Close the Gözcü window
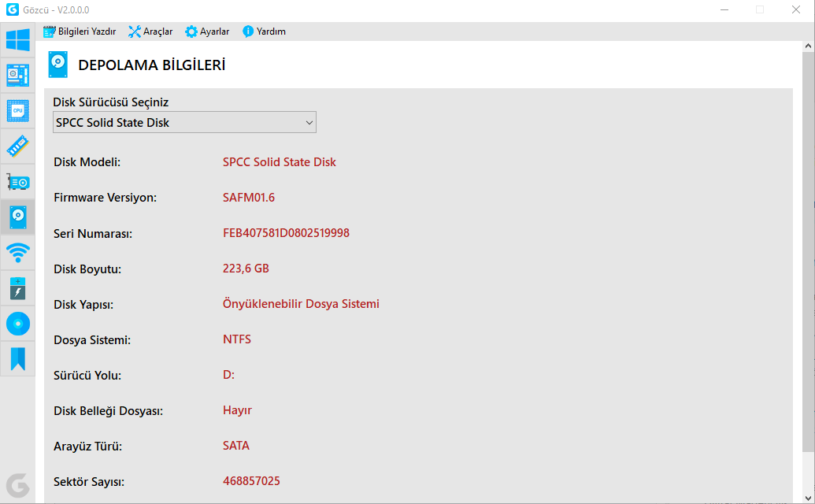This screenshot has width=815, height=504. [x=796, y=10]
